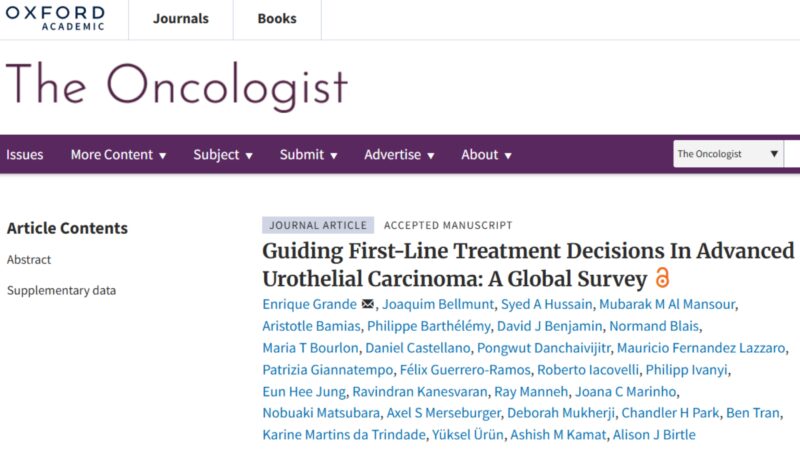800x450 pixels.
Task: Open the Subject dropdown menu
Action: [x=223, y=155]
